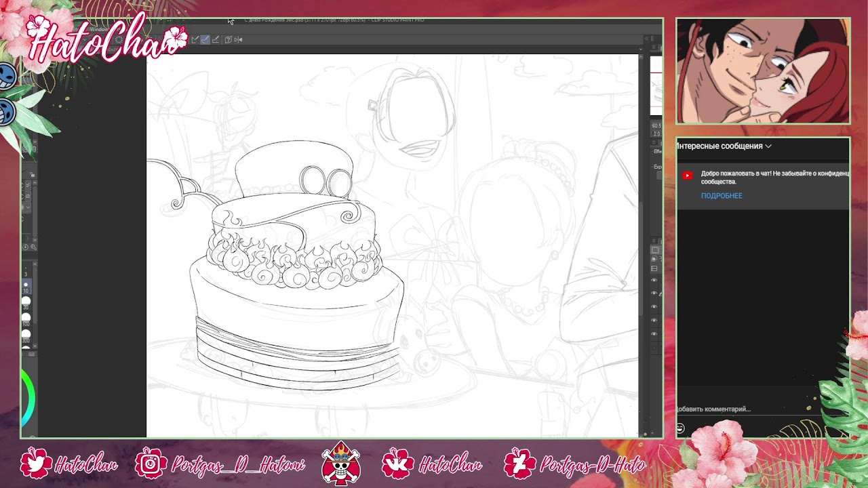The height and width of the screenshot is (488, 868).
Task: Select brush size 3 preset
Action: 26,271
